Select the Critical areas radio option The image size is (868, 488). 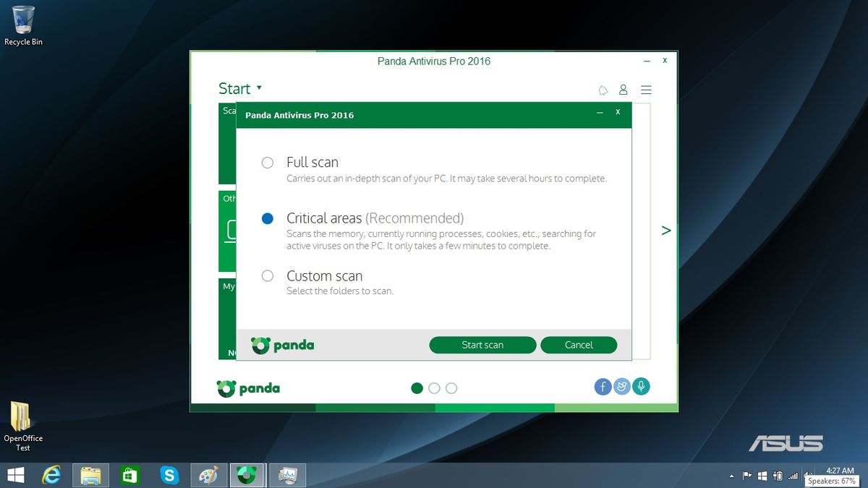coord(268,218)
